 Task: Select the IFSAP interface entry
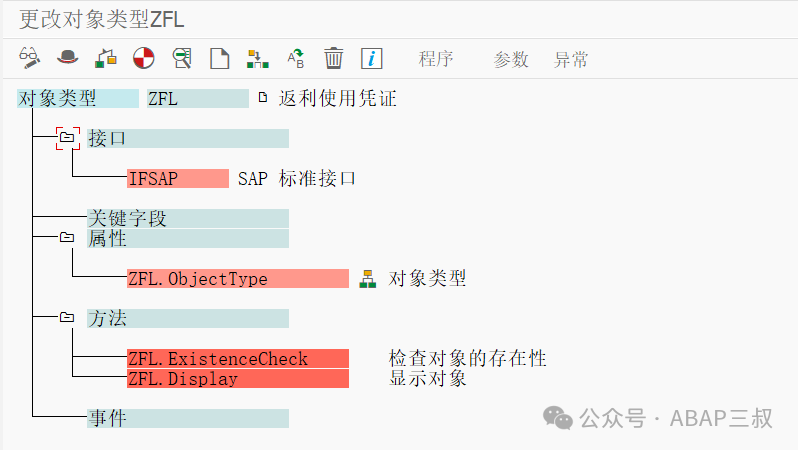point(178,179)
